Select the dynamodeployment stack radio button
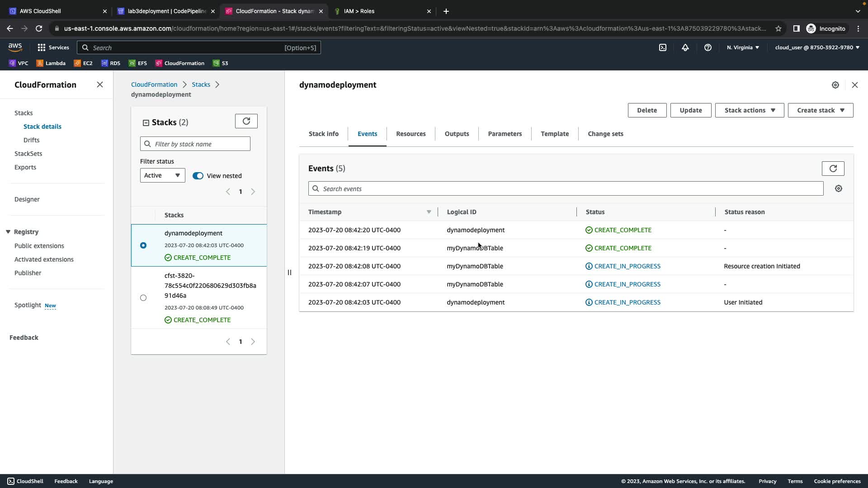Screen dimensions: 868x488 143,245
